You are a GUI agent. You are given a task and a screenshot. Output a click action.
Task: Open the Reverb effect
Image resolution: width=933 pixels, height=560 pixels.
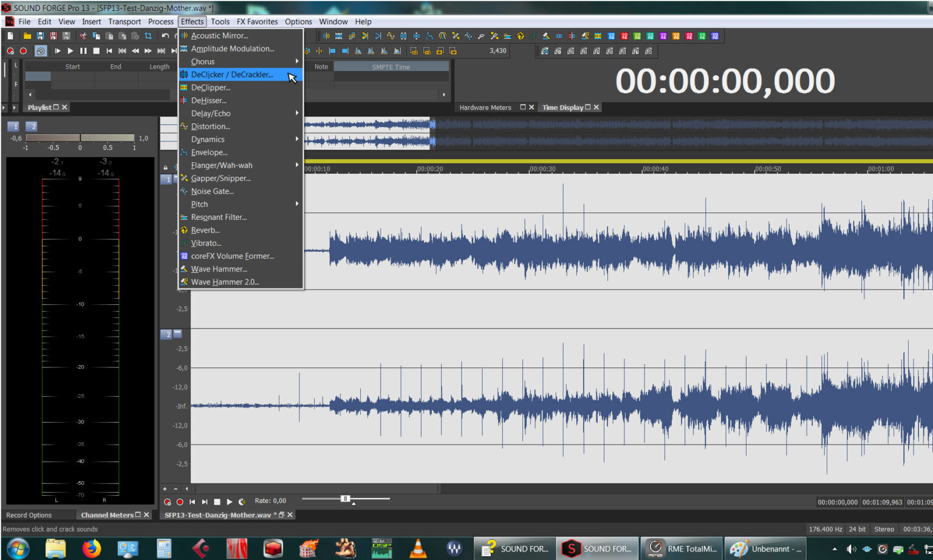(241, 230)
